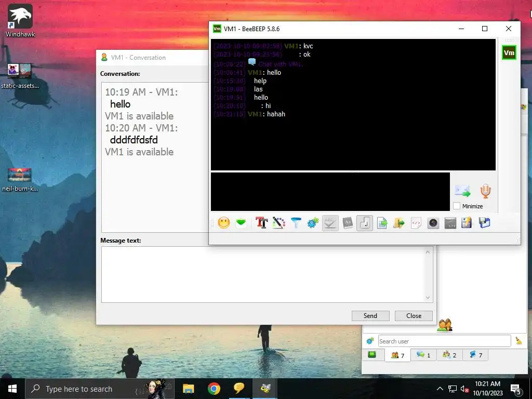Click the dark window icon in chat toolbar
Viewport: 532px width, 399px height.
coord(450,223)
